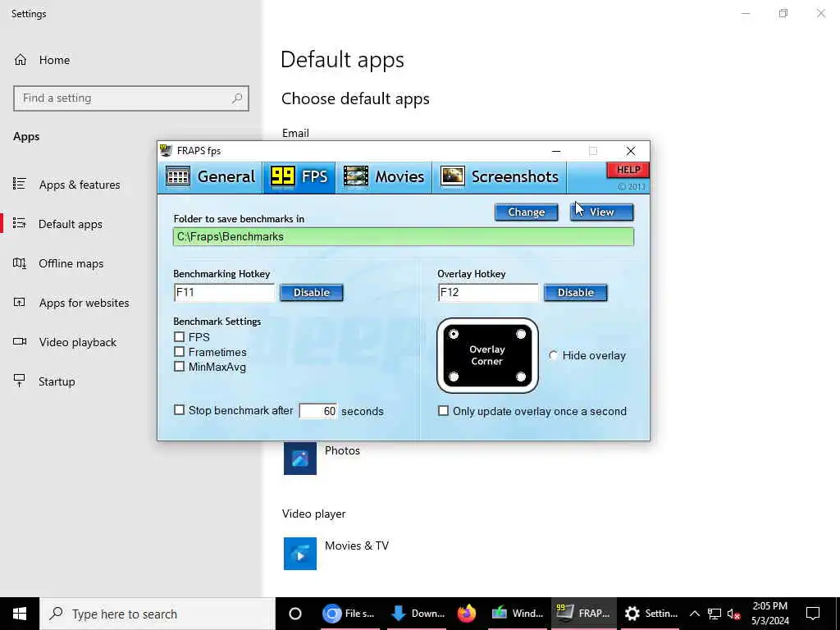Click Change for benchmarks folder

(526, 212)
